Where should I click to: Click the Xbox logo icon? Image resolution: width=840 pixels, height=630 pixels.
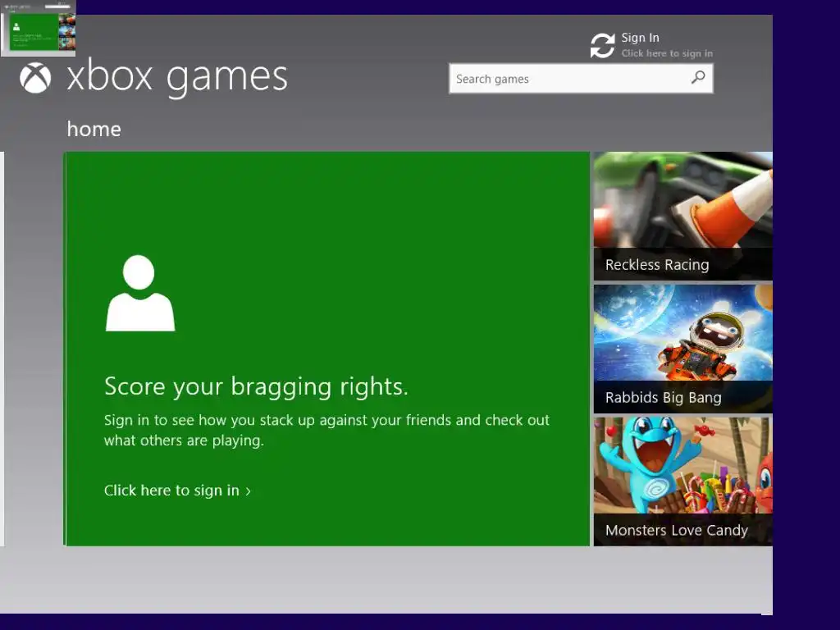pos(35,78)
